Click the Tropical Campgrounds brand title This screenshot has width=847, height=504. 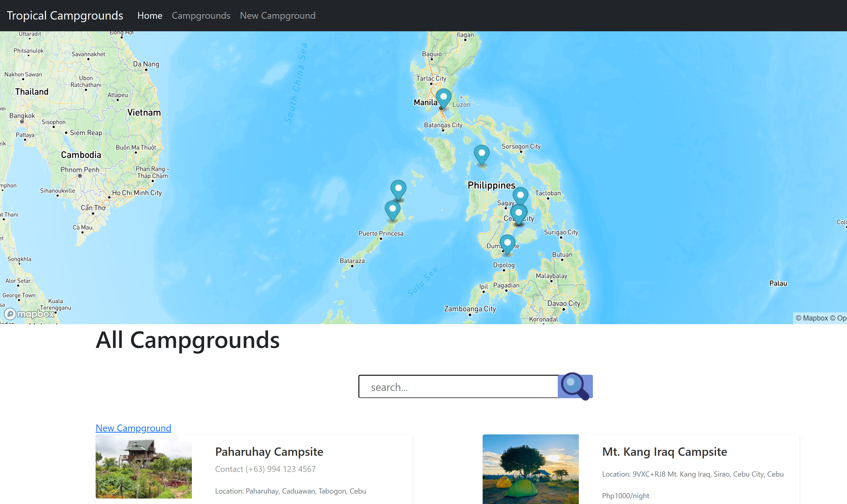(x=65, y=15)
